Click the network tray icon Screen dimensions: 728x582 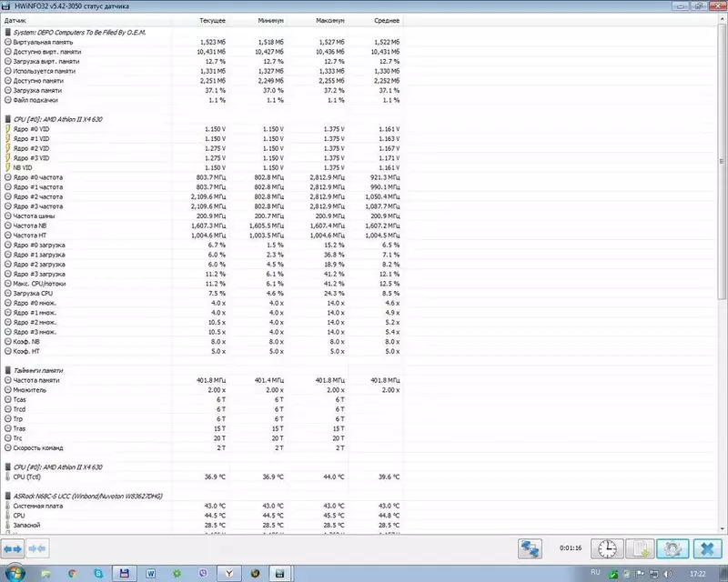tap(653, 574)
